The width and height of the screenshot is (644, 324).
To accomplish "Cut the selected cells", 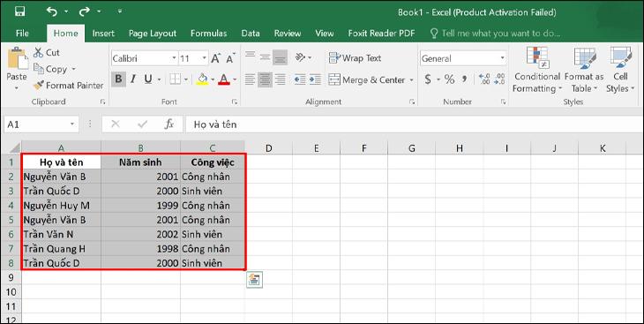I will 47,53.
